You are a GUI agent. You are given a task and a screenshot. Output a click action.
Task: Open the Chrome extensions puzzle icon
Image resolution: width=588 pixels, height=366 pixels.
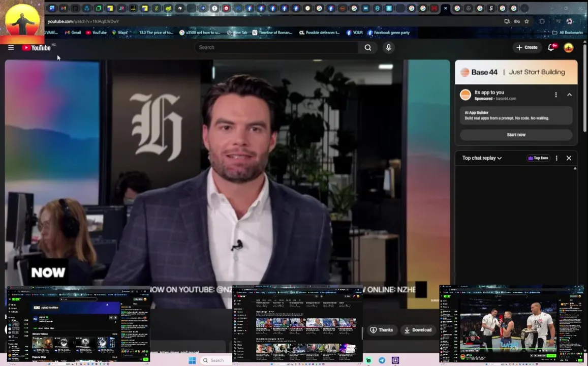pos(542,21)
